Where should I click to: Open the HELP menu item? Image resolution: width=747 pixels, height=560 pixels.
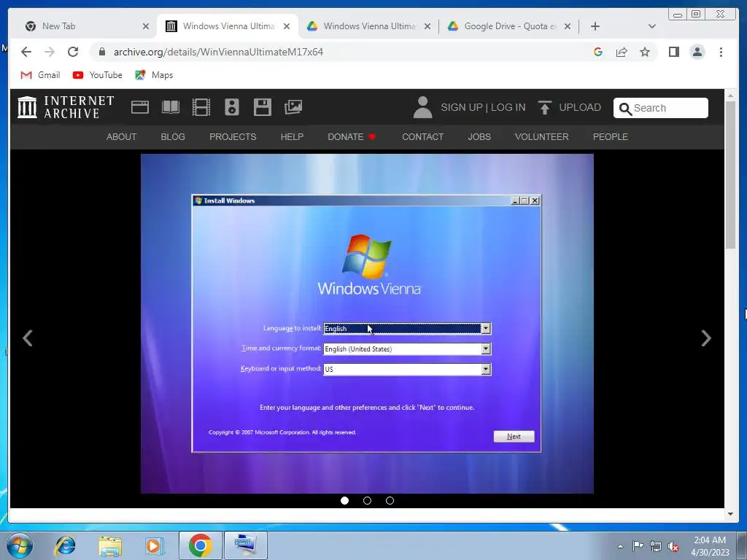coord(292,136)
